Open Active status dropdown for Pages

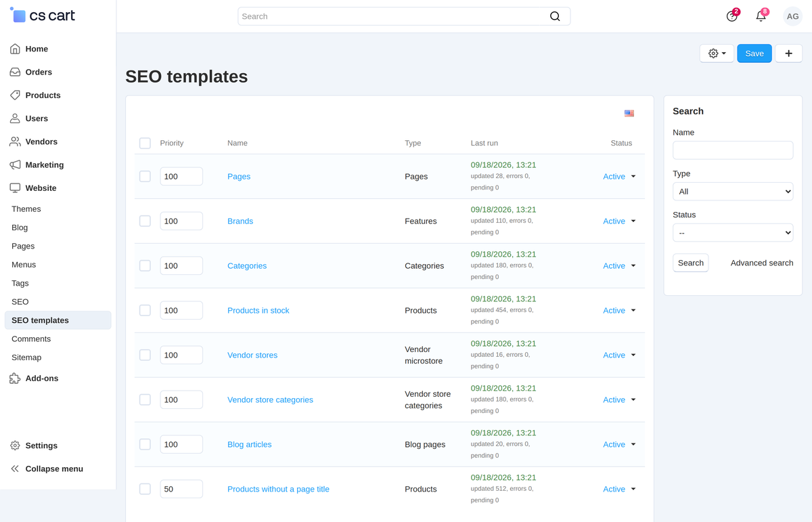619,176
